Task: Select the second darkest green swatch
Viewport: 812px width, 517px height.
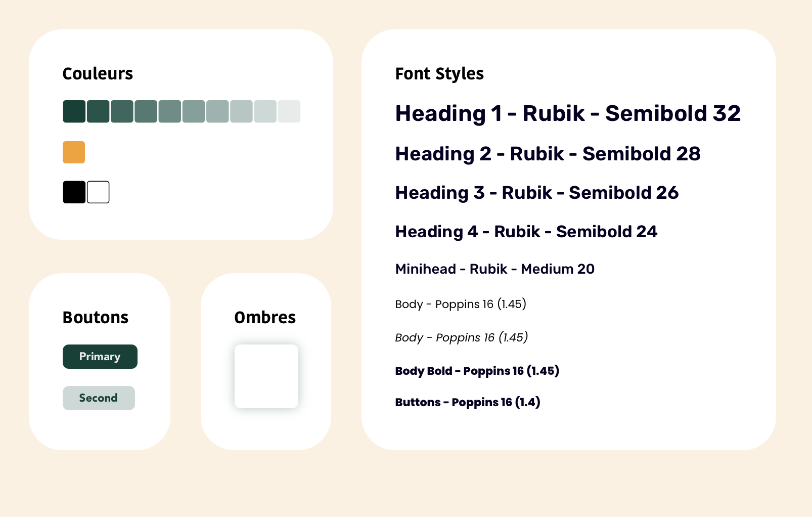Action: coord(98,111)
